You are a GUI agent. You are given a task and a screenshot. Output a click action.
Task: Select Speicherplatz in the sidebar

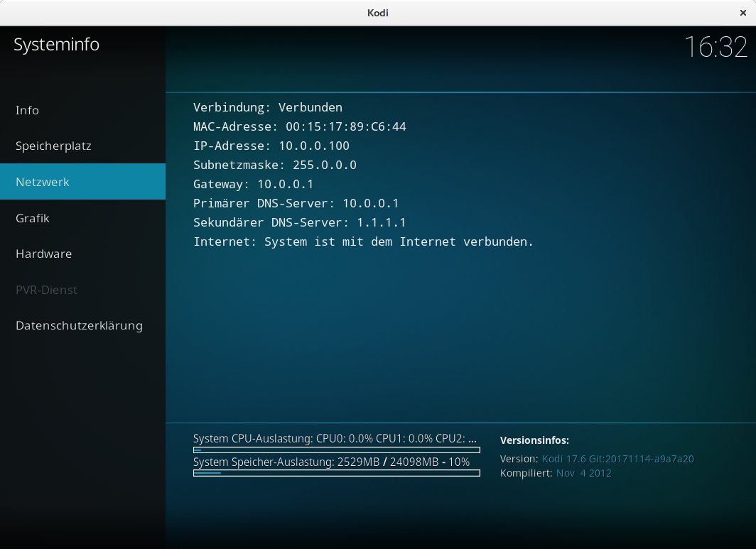click(82, 146)
